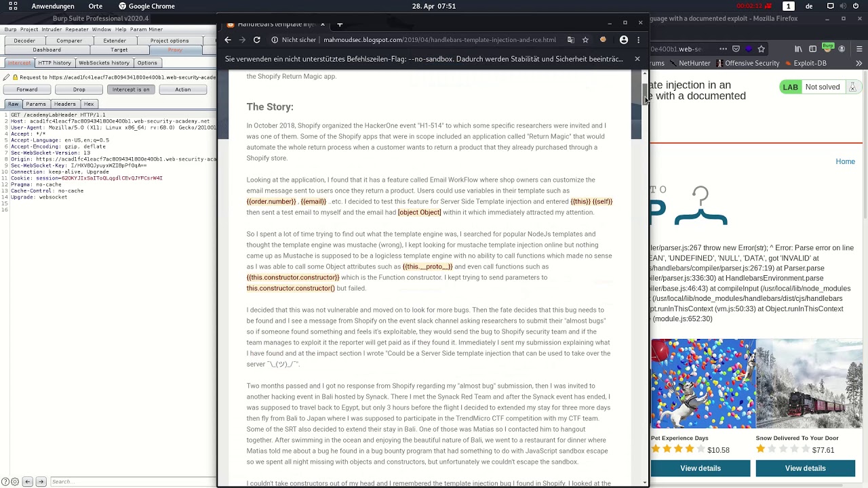Open the NetHunter bookmark in Firefox
This screenshot has height=488, width=868.
tap(689, 63)
